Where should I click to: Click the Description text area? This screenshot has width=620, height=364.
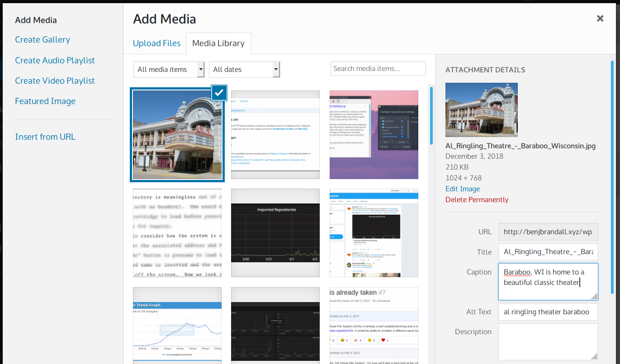pos(548,341)
